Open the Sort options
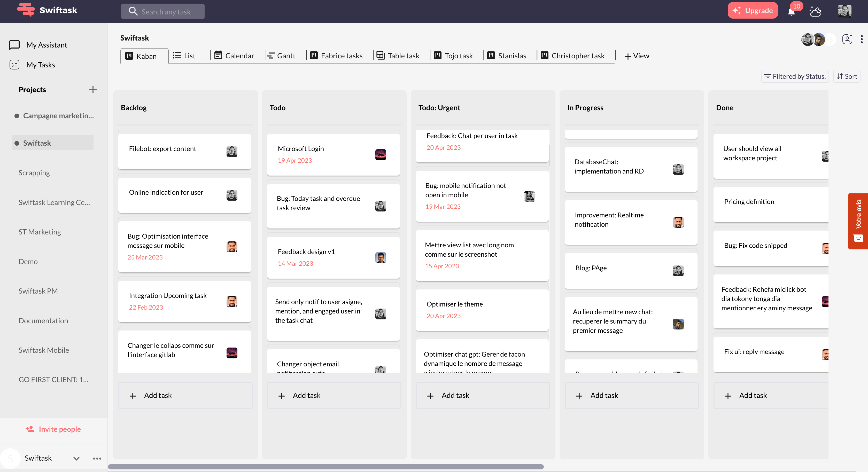The height and width of the screenshot is (472, 868). pyautogui.click(x=847, y=76)
